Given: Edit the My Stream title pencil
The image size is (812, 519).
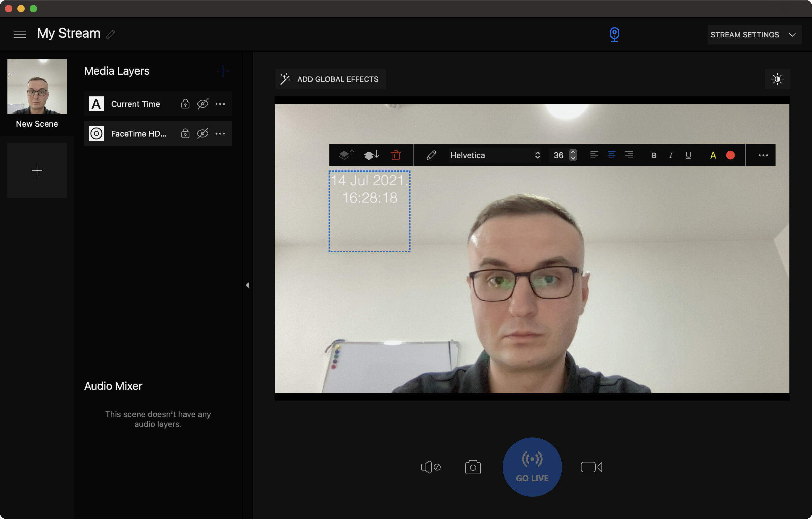Looking at the screenshot, I should (x=110, y=34).
